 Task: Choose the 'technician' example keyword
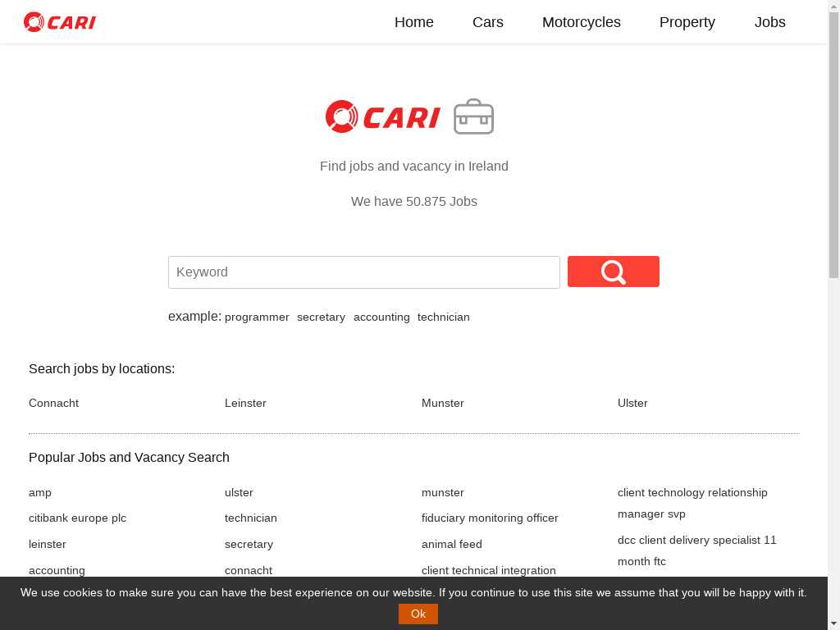[444, 317]
